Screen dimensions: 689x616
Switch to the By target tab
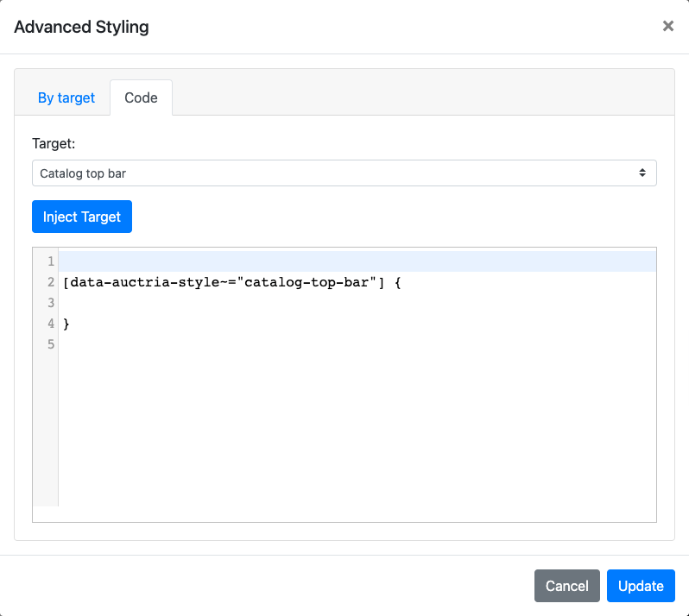click(66, 97)
